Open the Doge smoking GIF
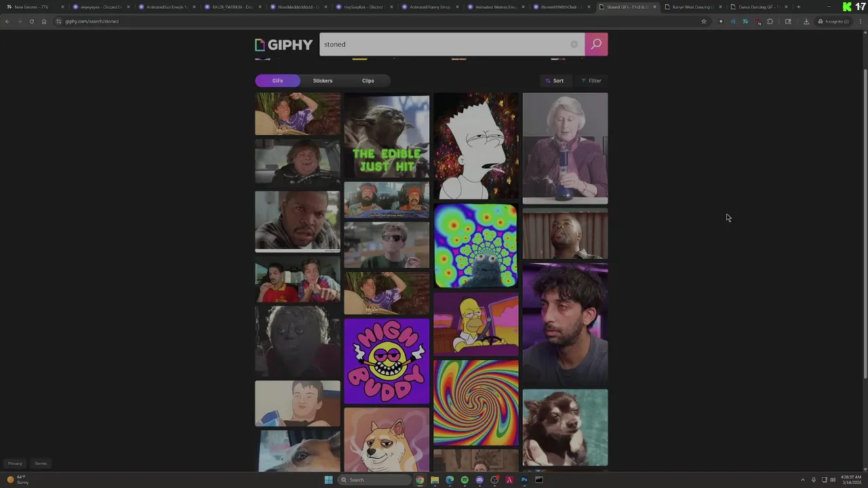Screen dimensions: 868x488 [x=387, y=439]
